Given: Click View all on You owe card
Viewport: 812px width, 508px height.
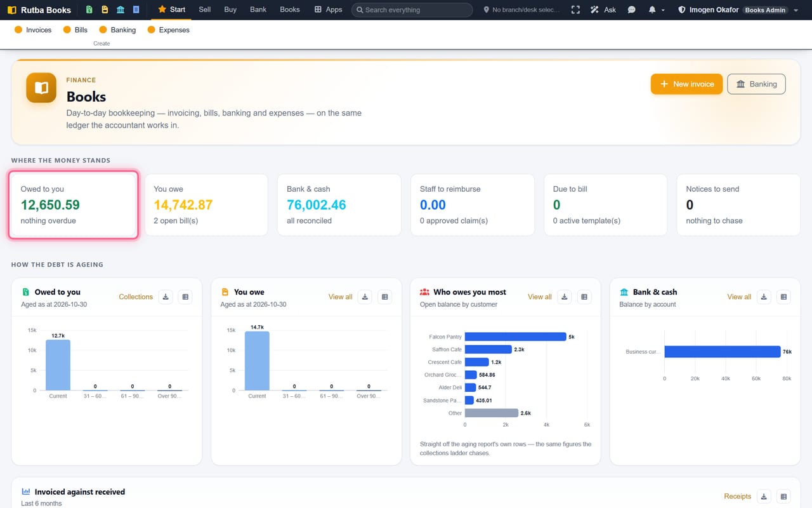Looking at the screenshot, I should pyautogui.click(x=340, y=297).
